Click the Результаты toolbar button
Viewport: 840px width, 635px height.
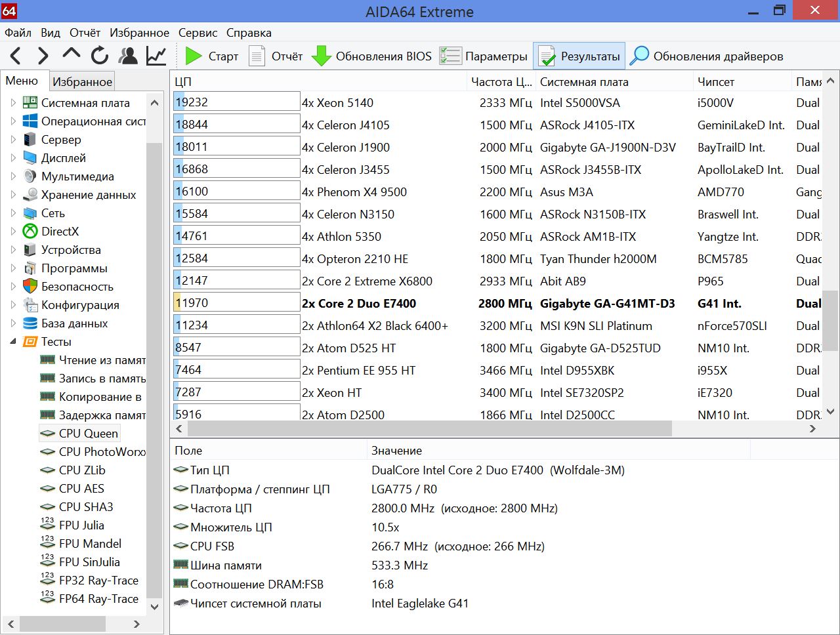click(x=579, y=56)
